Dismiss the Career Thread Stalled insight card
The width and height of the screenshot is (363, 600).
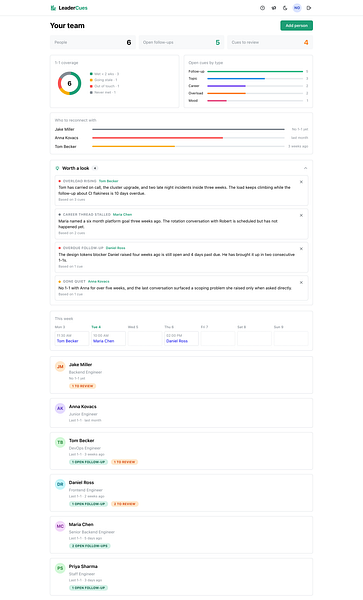(301, 215)
